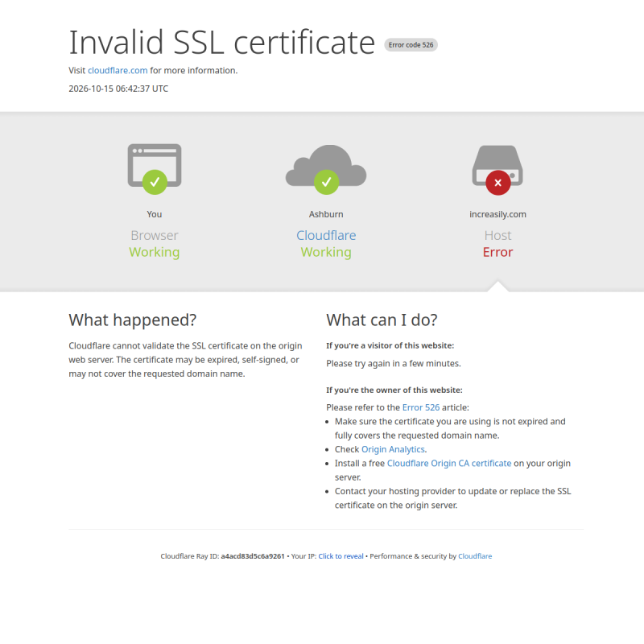Click the red Error status text
The image size is (644, 644).
point(497,252)
